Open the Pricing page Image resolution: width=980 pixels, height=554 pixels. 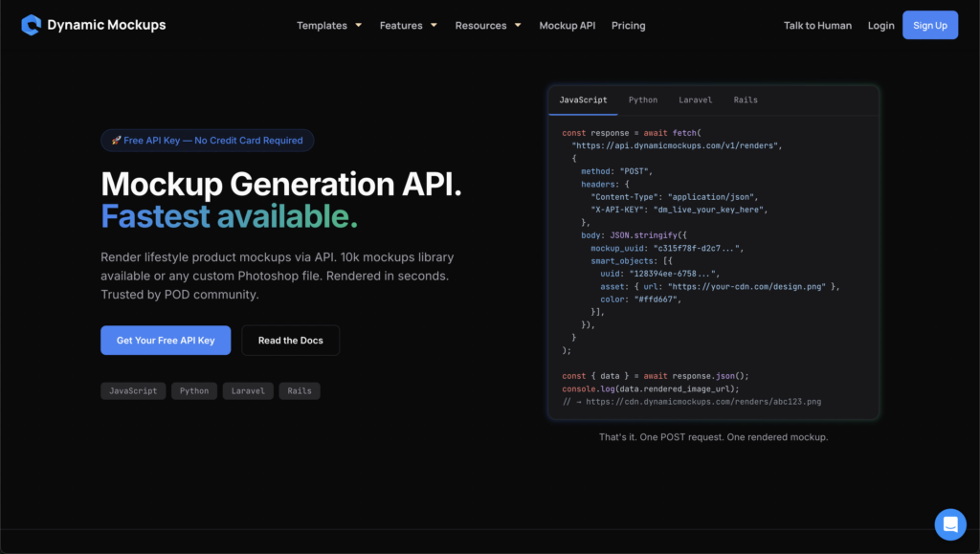(x=628, y=26)
